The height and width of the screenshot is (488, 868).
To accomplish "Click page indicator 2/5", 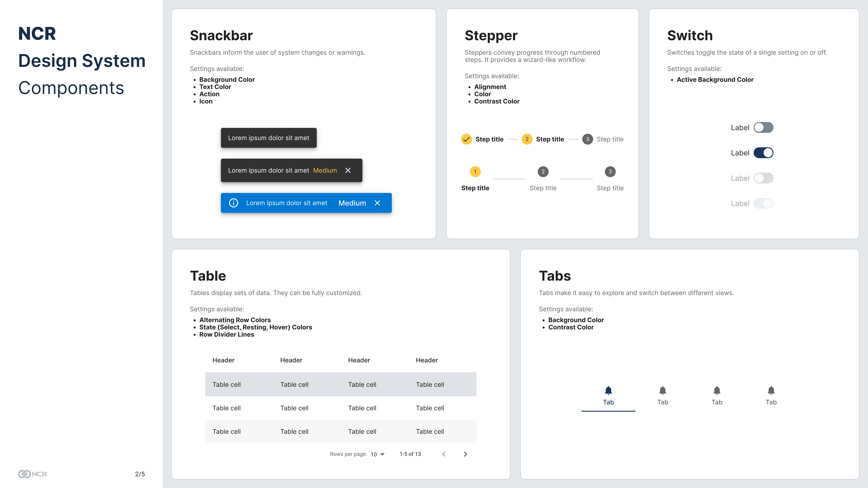I will [x=140, y=474].
